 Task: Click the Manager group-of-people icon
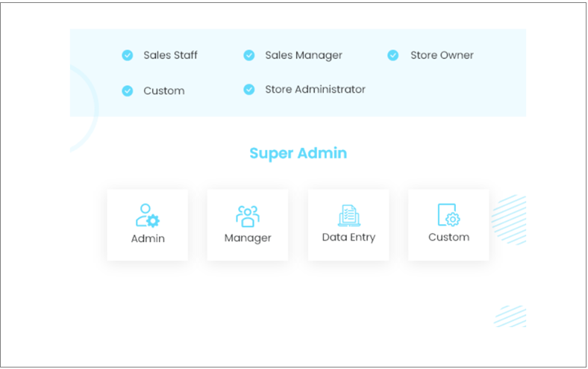[248, 215]
